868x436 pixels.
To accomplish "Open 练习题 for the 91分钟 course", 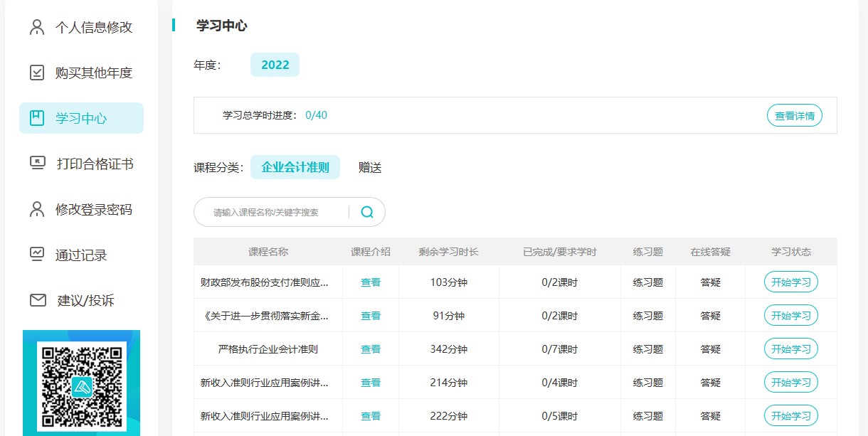I will tap(648, 316).
